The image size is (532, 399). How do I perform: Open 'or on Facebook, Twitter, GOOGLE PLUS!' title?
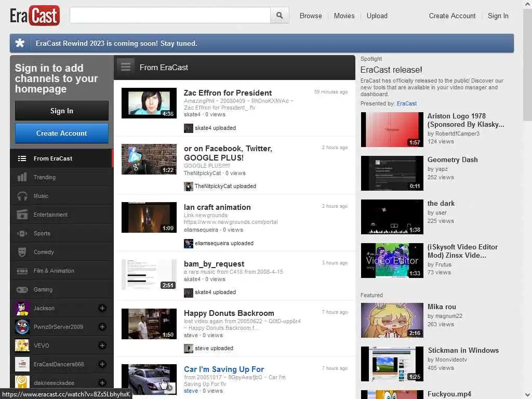pyautogui.click(x=228, y=153)
